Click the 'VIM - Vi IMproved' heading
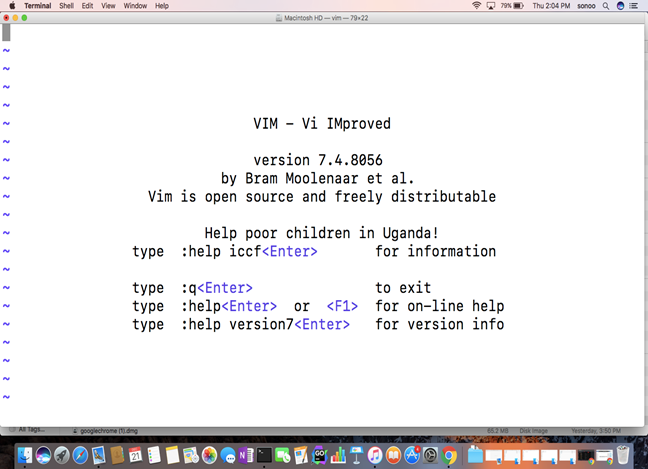 (322, 124)
